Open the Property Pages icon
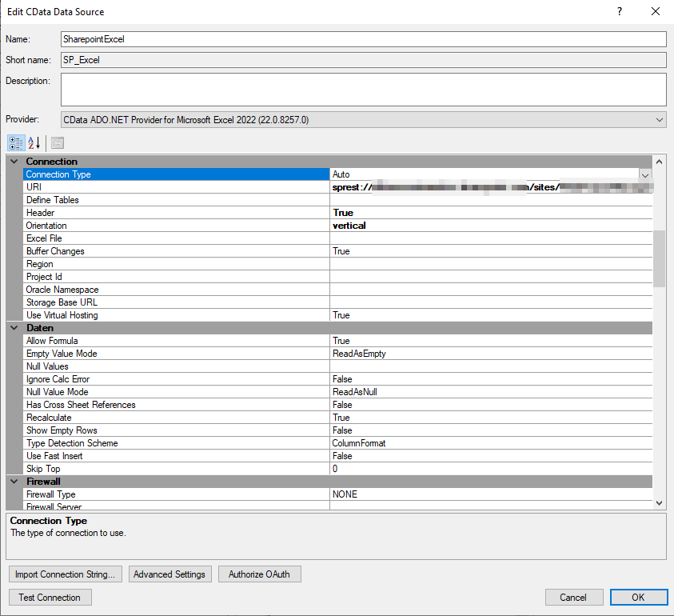 coord(58,143)
